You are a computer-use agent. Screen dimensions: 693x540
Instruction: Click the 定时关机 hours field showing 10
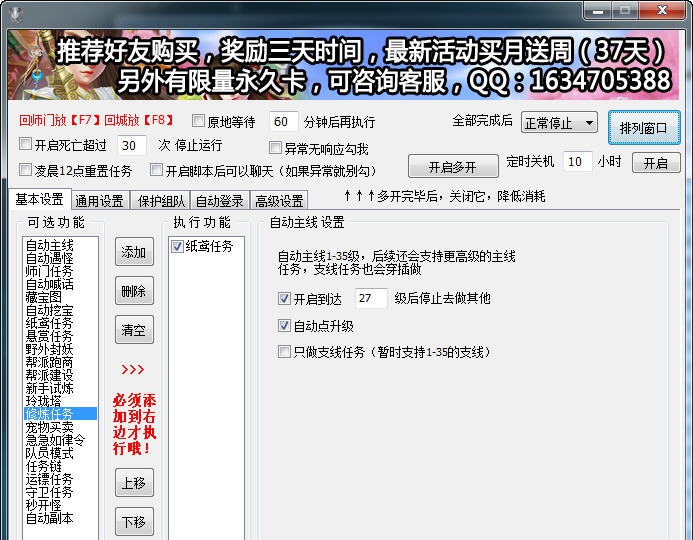577,162
